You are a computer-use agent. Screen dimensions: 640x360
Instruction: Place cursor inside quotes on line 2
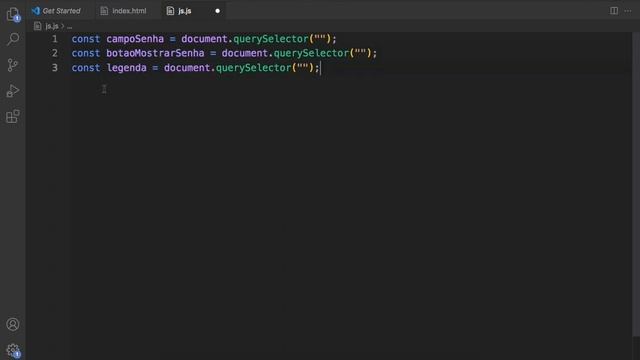coord(360,53)
